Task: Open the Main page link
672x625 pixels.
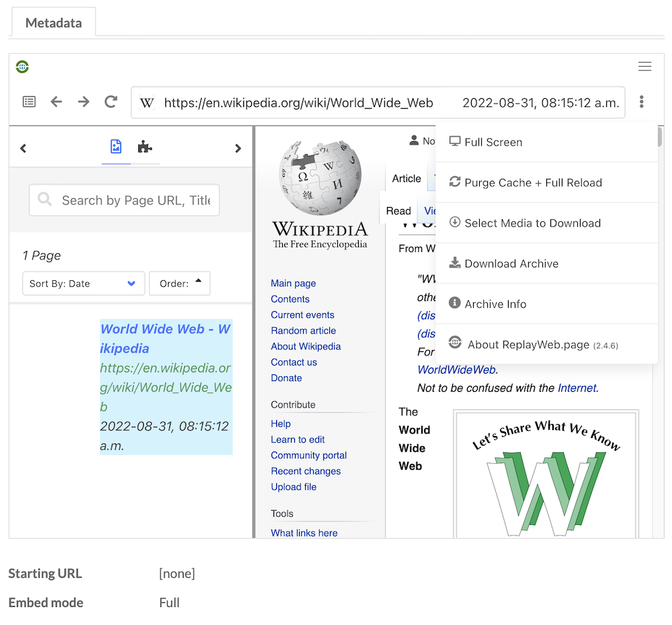Action: (293, 284)
